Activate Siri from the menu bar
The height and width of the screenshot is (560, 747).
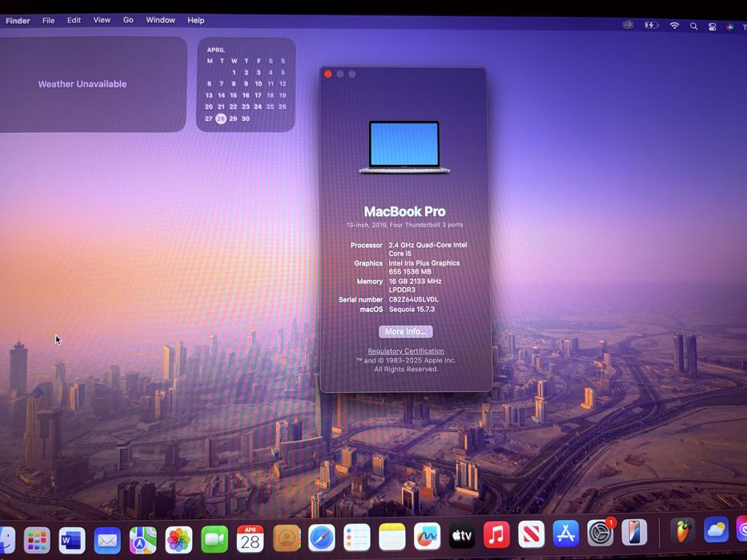(x=730, y=27)
